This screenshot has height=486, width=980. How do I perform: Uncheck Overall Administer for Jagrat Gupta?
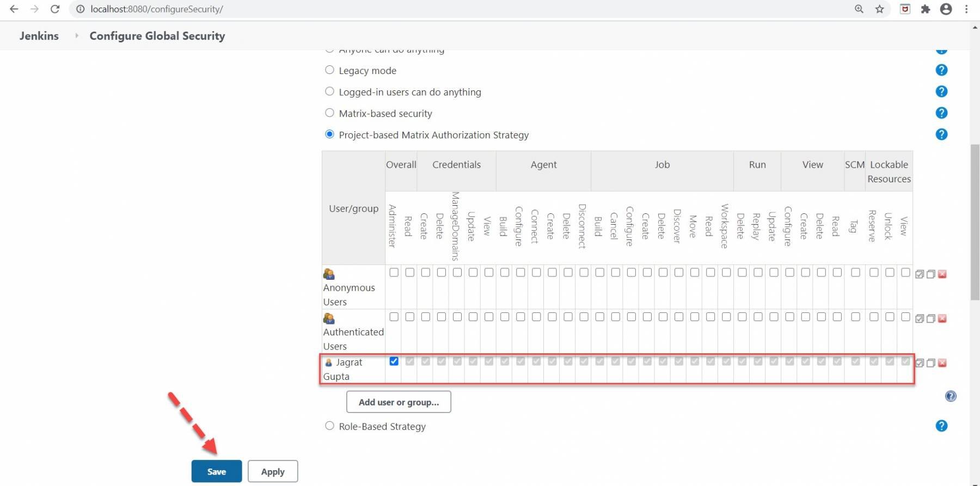pos(394,361)
